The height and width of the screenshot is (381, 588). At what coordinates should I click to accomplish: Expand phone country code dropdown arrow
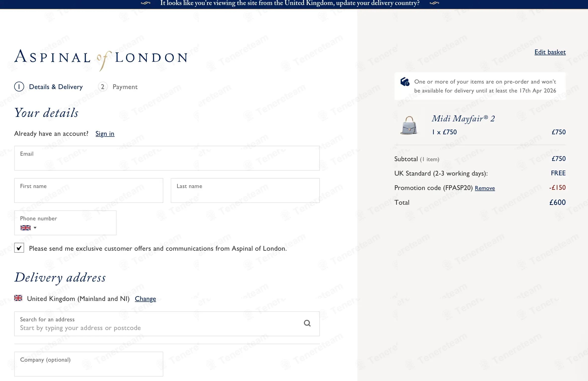click(x=35, y=228)
